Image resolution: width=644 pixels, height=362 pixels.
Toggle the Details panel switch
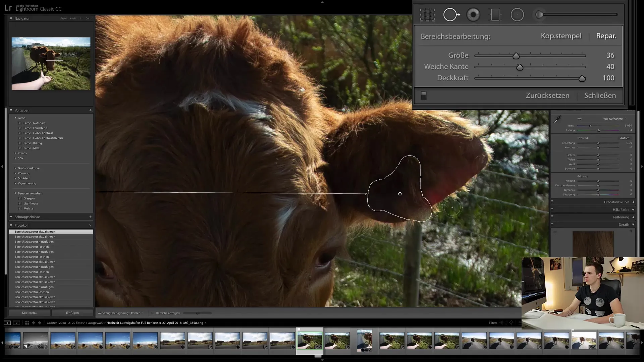point(552,224)
